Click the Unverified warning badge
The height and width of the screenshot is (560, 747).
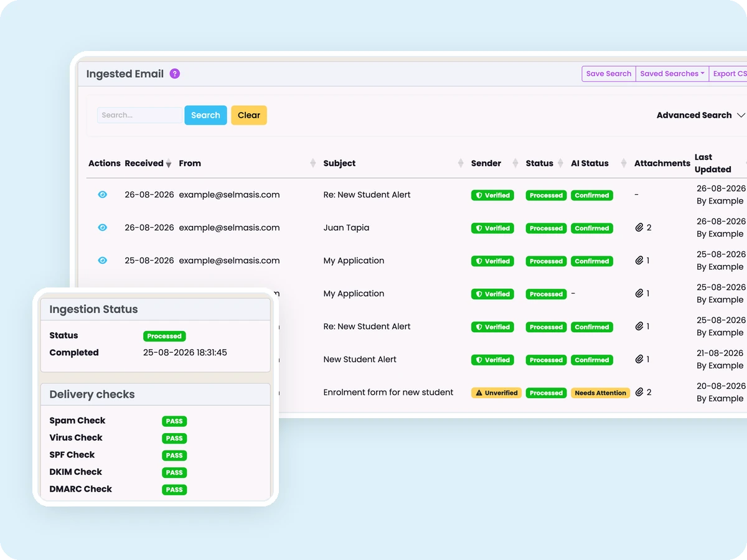[x=496, y=393]
